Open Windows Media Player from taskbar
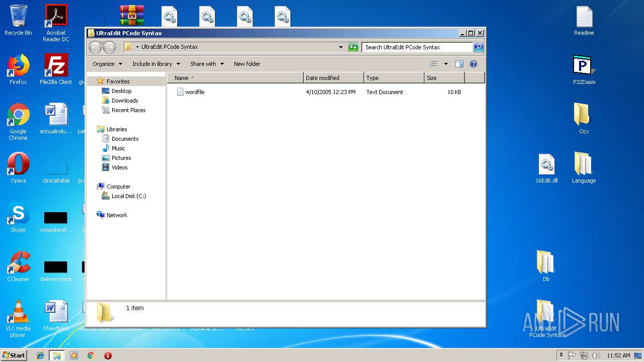644x362 pixels. pos(74,355)
